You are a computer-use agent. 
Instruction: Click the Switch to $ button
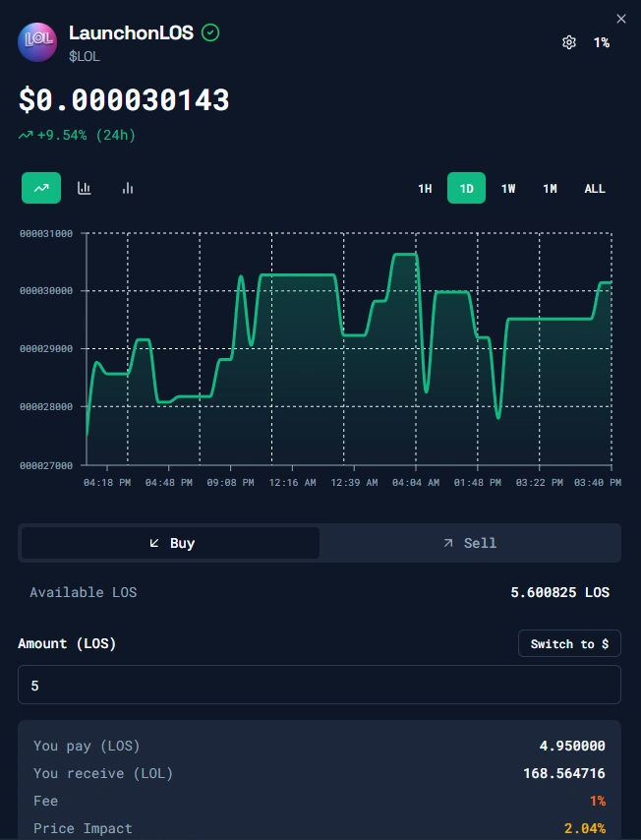point(569,643)
